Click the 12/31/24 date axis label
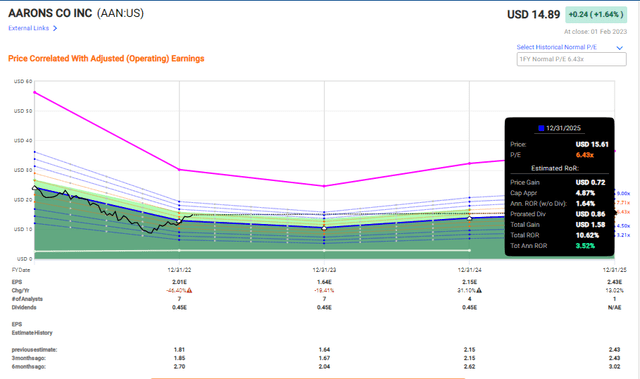The height and width of the screenshot is (379, 640). (469, 270)
